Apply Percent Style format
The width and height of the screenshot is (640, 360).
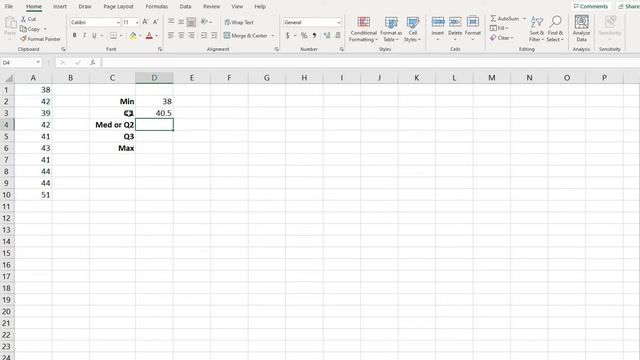[x=304, y=36]
